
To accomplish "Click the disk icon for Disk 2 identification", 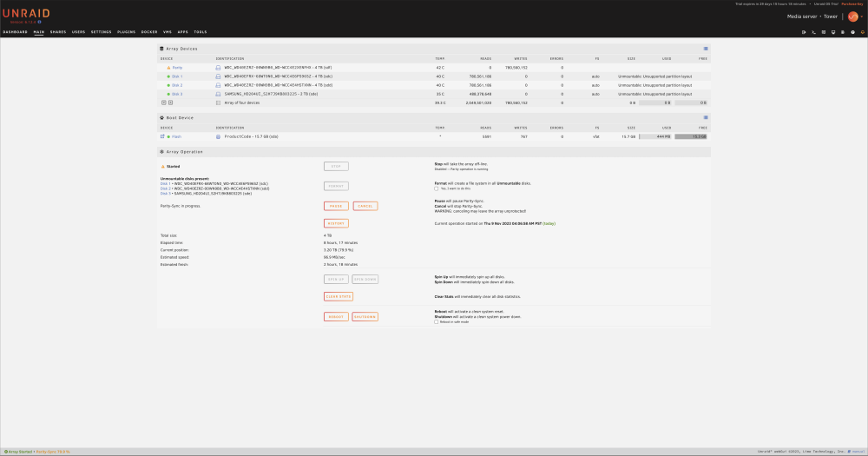I will tap(218, 85).
